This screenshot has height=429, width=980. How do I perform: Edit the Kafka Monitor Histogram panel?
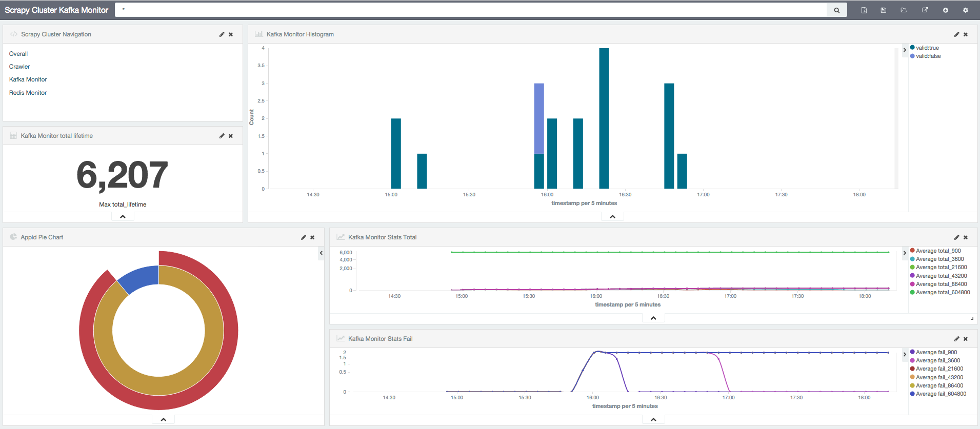point(956,34)
